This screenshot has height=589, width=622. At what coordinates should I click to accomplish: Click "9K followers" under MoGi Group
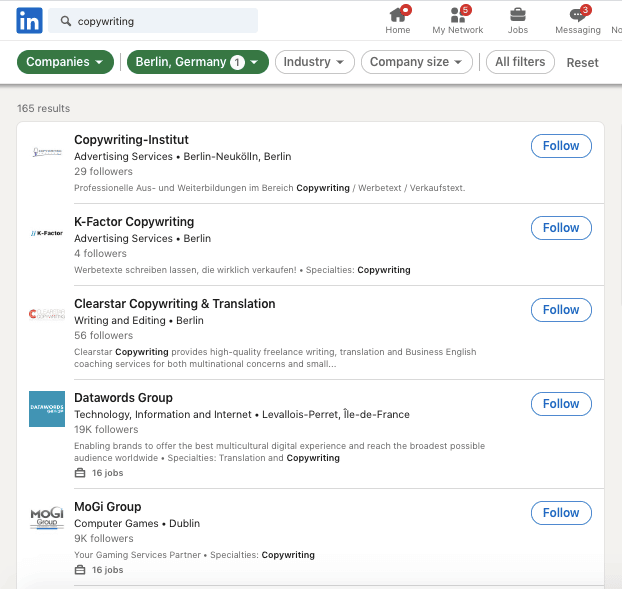pos(104,539)
